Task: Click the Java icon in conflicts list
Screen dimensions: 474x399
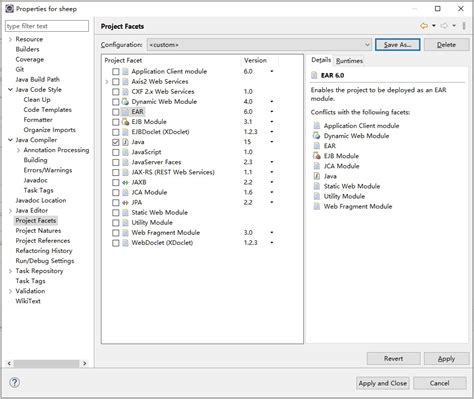Action: click(x=316, y=176)
